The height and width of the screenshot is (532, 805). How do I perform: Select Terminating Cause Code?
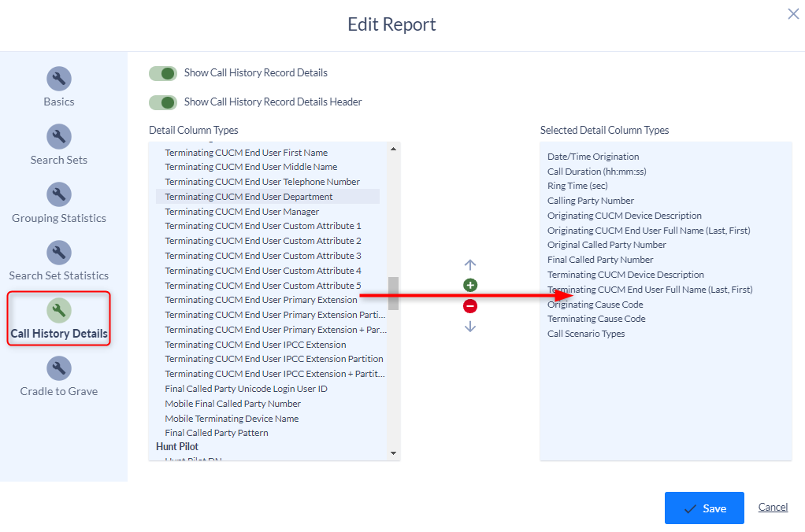coord(596,319)
